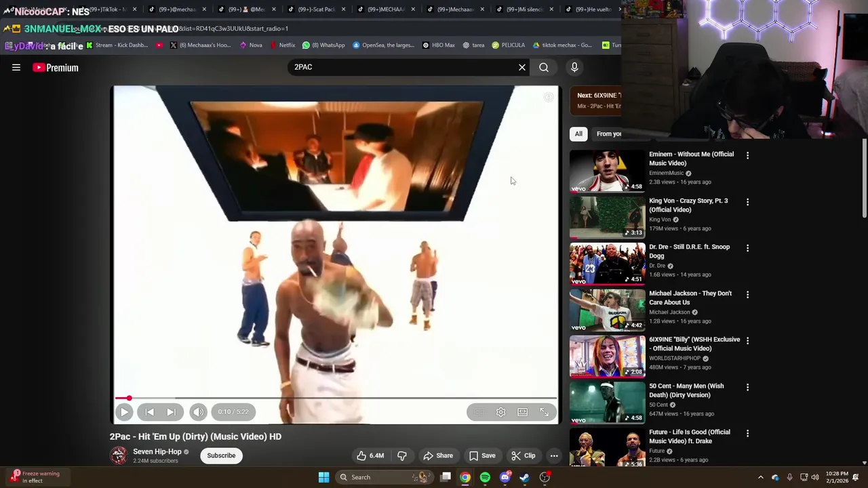Enter fullscreen on the video
The width and height of the screenshot is (868, 488).
pyautogui.click(x=544, y=412)
